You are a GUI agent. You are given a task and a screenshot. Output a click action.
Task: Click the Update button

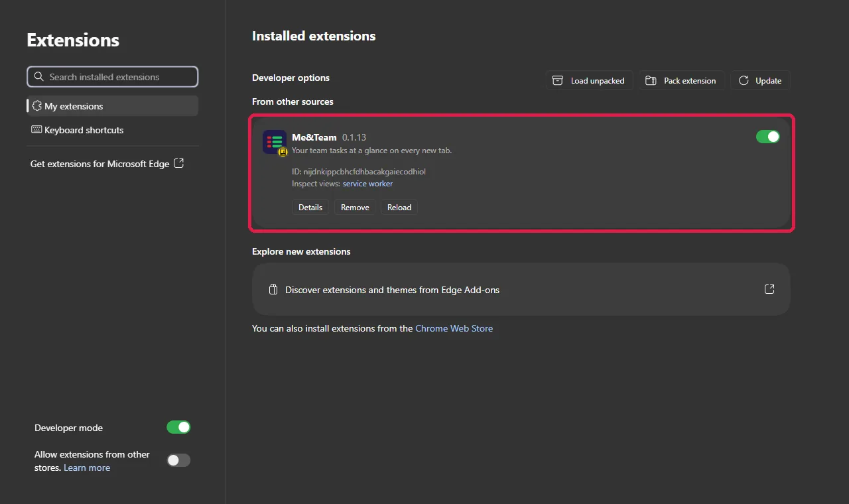pos(760,81)
